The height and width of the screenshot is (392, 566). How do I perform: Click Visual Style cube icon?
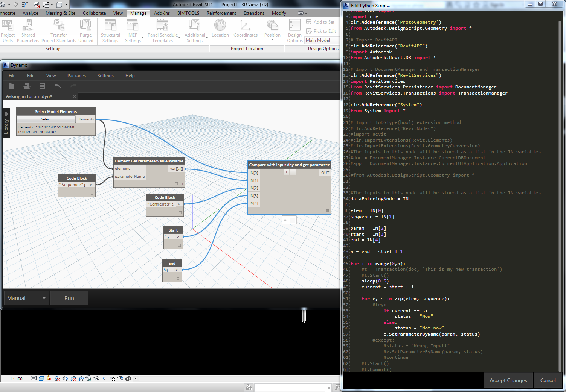coord(41,378)
